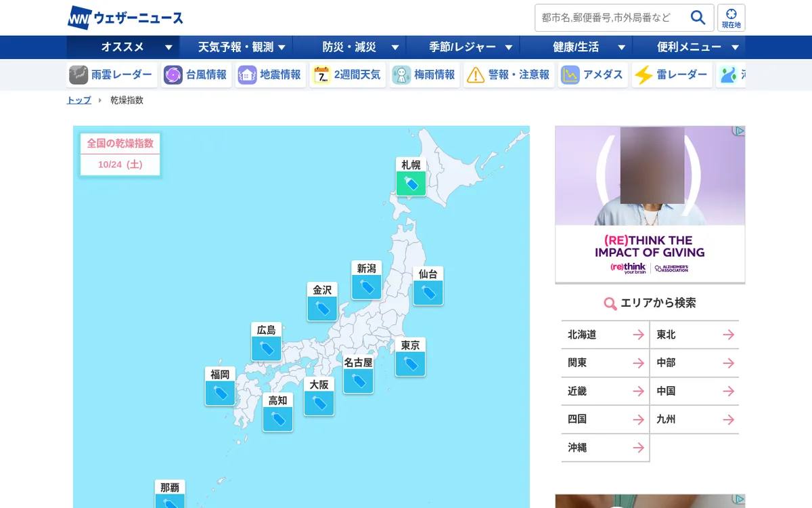Open 中部 area link

click(x=695, y=363)
